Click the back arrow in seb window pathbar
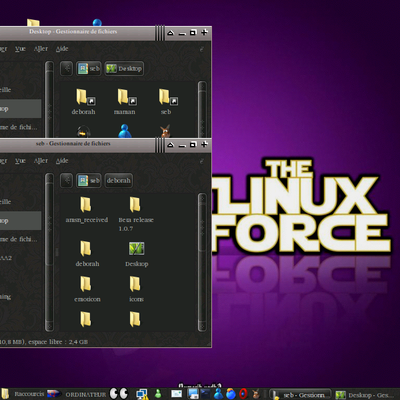The width and height of the screenshot is (400, 400). click(x=67, y=181)
